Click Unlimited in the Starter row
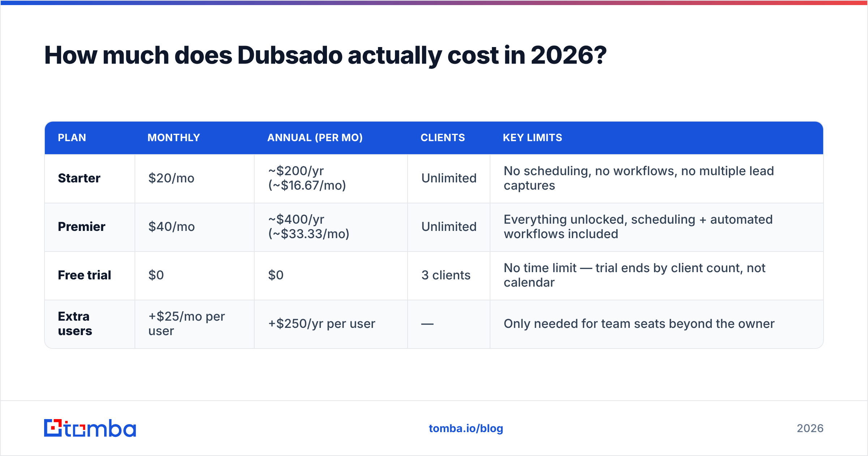The image size is (868, 456). (x=449, y=178)
